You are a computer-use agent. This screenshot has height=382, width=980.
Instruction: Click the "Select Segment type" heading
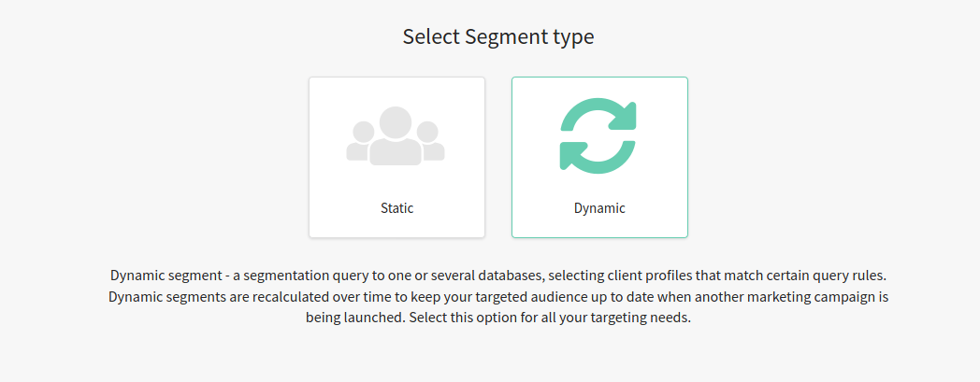[498, 36]
